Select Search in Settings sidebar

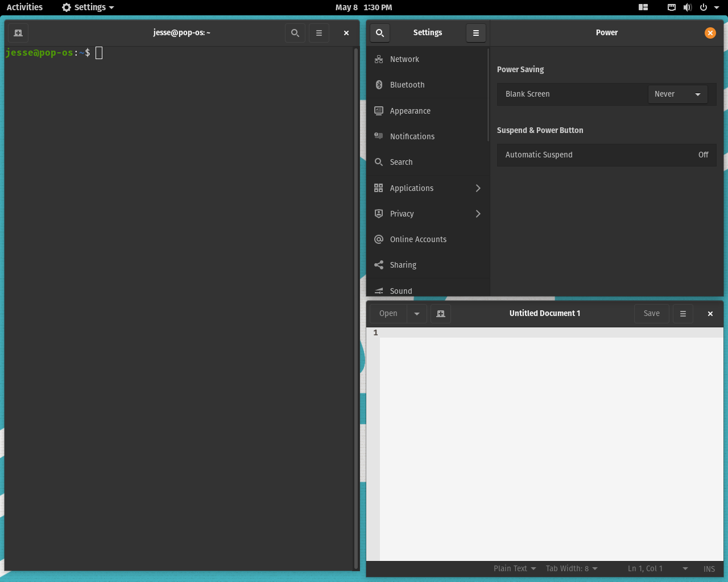(x=428, y=162)
